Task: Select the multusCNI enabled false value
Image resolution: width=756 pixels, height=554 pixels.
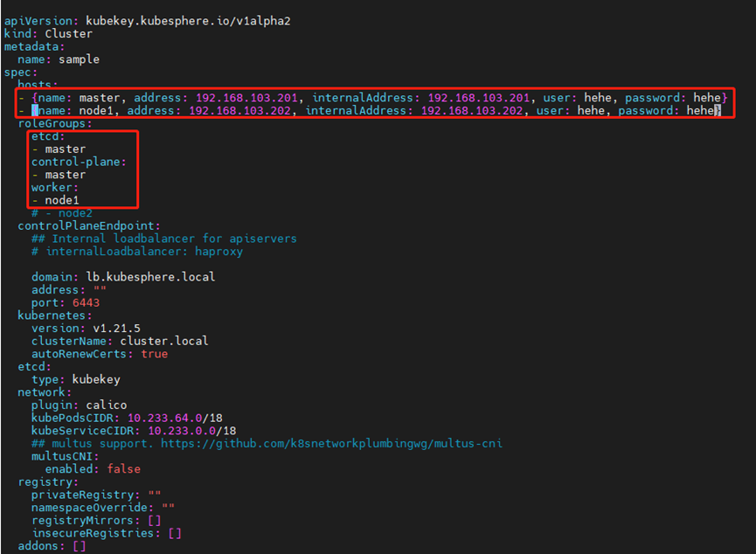Action: [x=123, y=468]
